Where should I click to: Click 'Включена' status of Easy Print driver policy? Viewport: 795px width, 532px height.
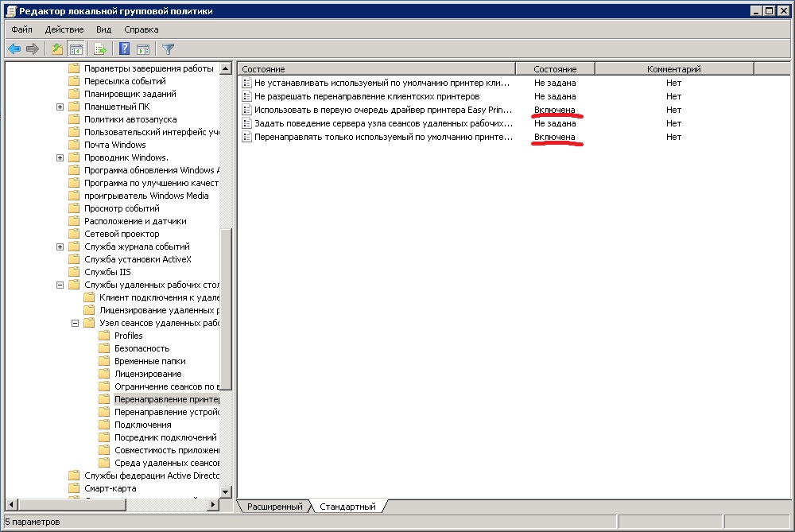point(555,110)
